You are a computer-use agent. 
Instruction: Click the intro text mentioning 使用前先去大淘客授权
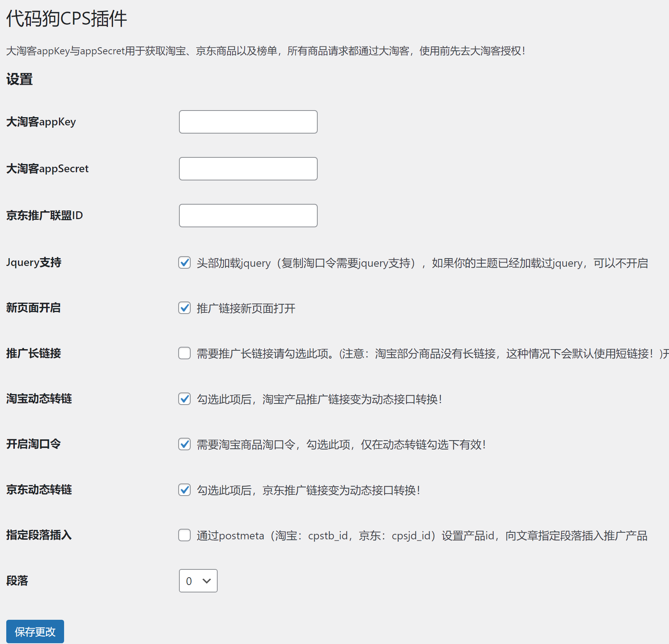[x=266, y=51]
